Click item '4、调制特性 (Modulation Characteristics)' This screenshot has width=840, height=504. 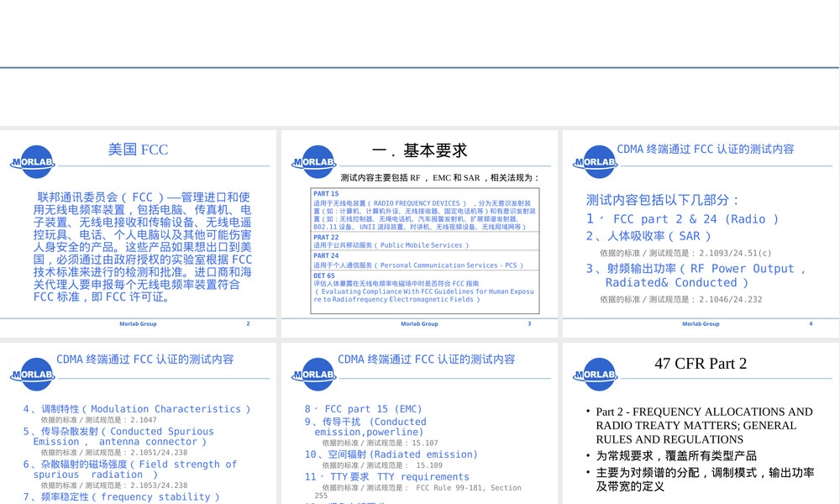click(x=137, y=409)
